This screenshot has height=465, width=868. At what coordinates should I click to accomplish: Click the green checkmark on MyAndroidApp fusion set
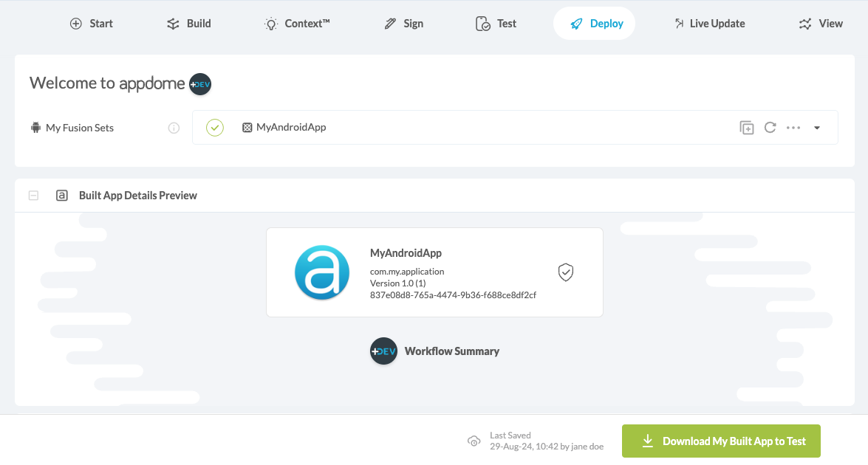click(x=215, y=128)
